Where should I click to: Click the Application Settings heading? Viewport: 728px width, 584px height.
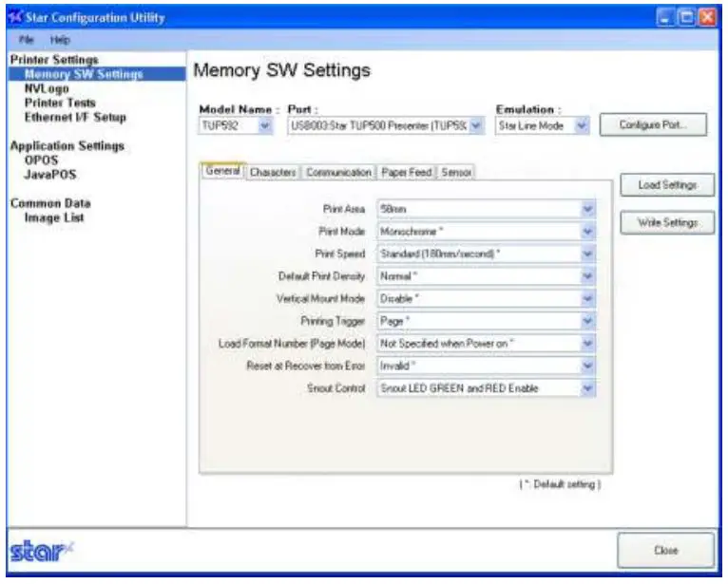pyautogui.click(x=67, y=145)
